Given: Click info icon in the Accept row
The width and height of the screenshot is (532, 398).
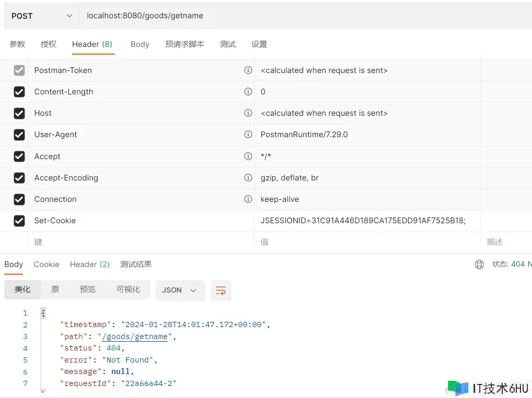Looking at the screenshot, I should (x=249, y=156).
